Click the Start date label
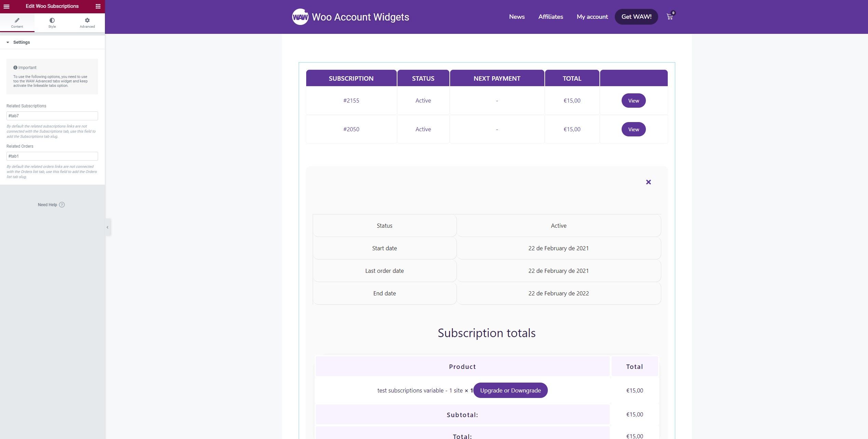 (384, 248)
